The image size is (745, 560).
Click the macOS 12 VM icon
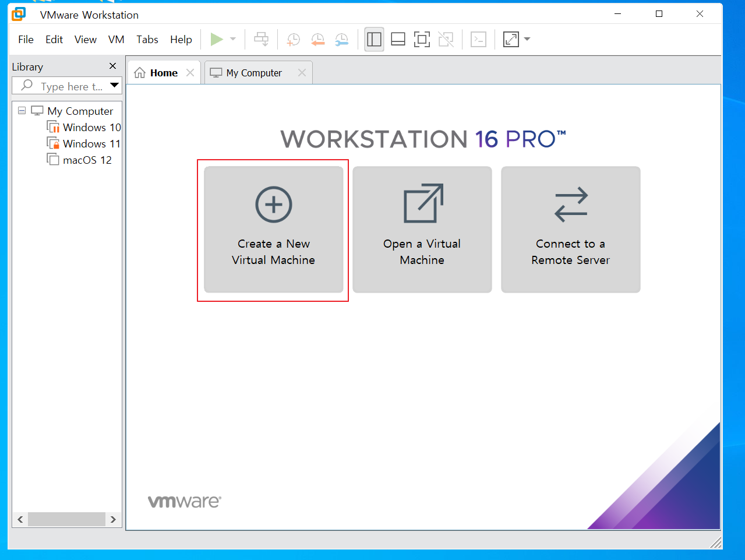[53, 159]
